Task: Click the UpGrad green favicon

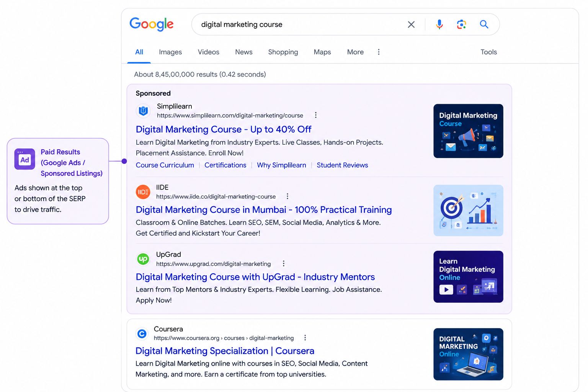Action: (x=143, y=259)
